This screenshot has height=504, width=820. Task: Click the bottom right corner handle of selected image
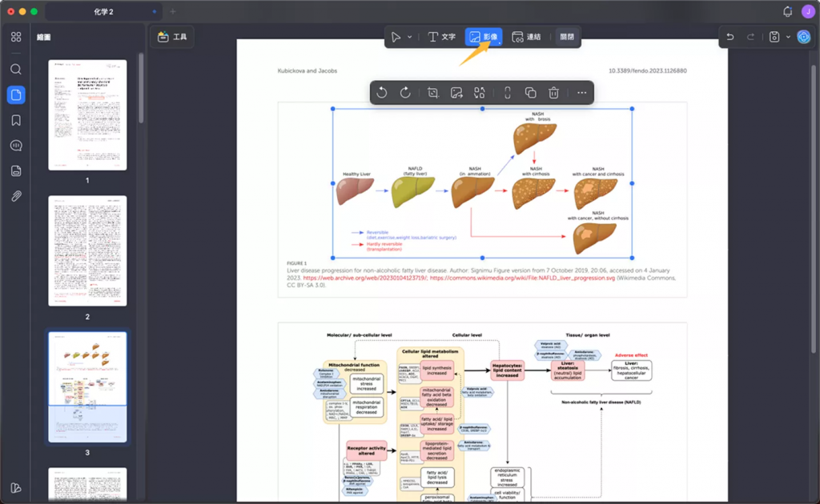click(632, 258)
